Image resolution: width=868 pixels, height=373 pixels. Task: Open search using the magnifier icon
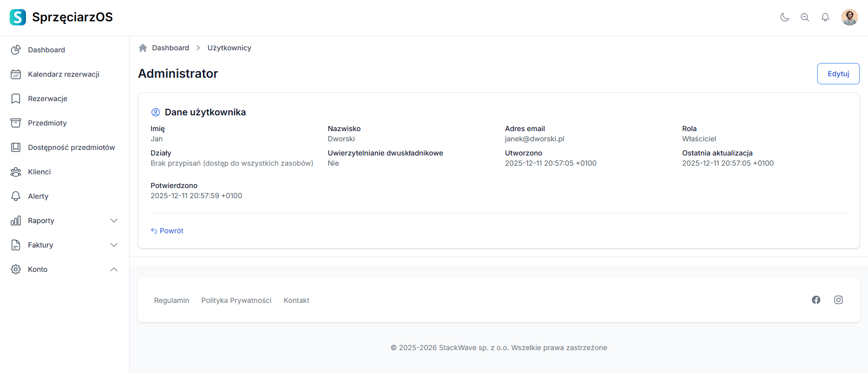(x=805, y=17)
